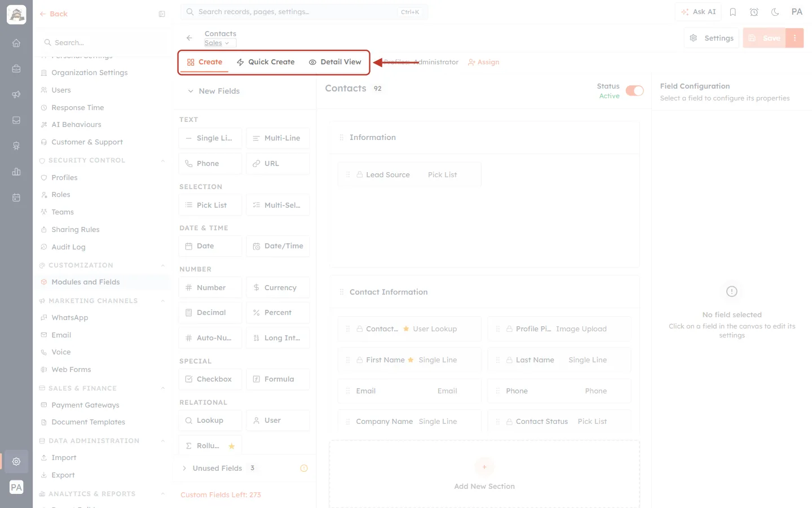This screenshot has height=508, width=812.
Task: Open the alarm clock reminders icon
Action: 754,12
